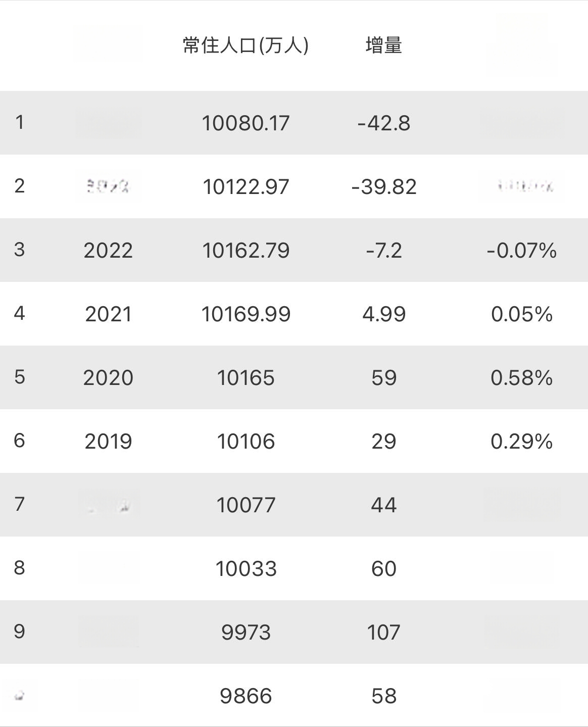The width and height of the screenshot is (588, 727).
Task: Click the 10122.97 population cell
Action: click(x=246, y=186)
